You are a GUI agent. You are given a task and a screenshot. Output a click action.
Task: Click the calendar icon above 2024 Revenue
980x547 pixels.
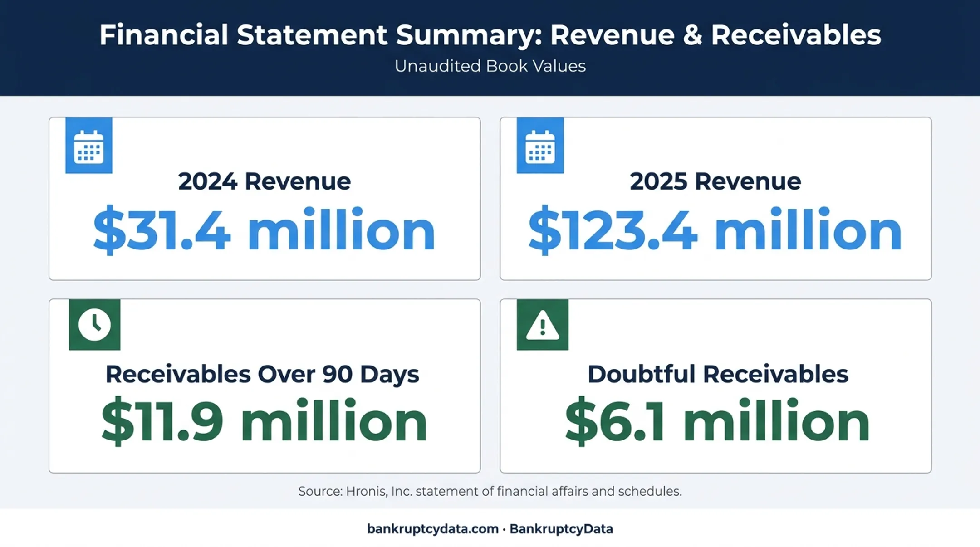tap(89, 146)
